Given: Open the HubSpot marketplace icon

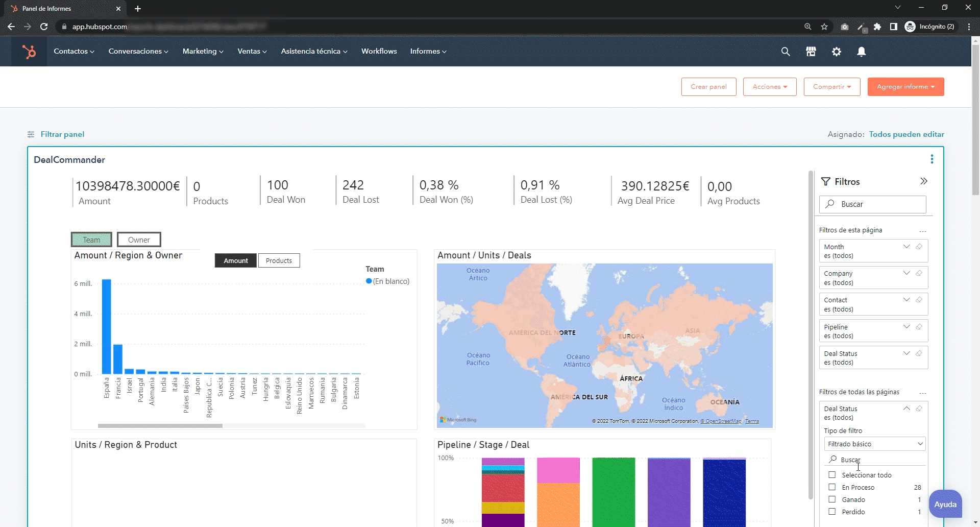Looking at the screenshot, I should point(811,52).
